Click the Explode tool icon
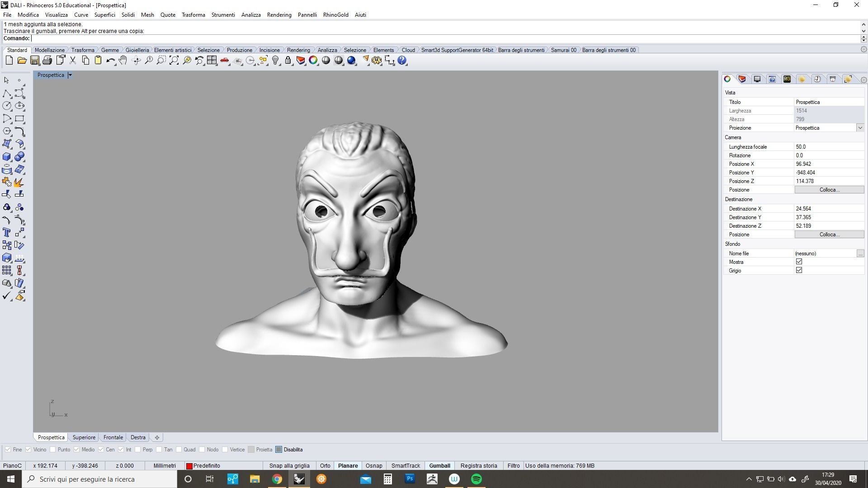The image size is (868, 488). [x=19, y=182]
